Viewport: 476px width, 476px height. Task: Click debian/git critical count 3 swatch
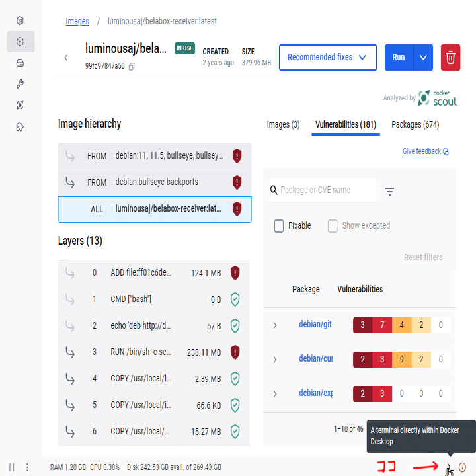point(362,325)
